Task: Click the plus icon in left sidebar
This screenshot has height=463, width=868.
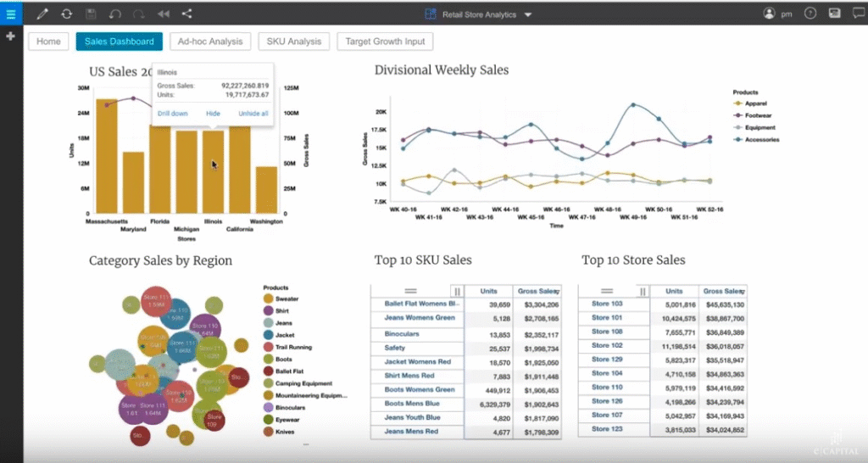Action: tap(11, 37)
